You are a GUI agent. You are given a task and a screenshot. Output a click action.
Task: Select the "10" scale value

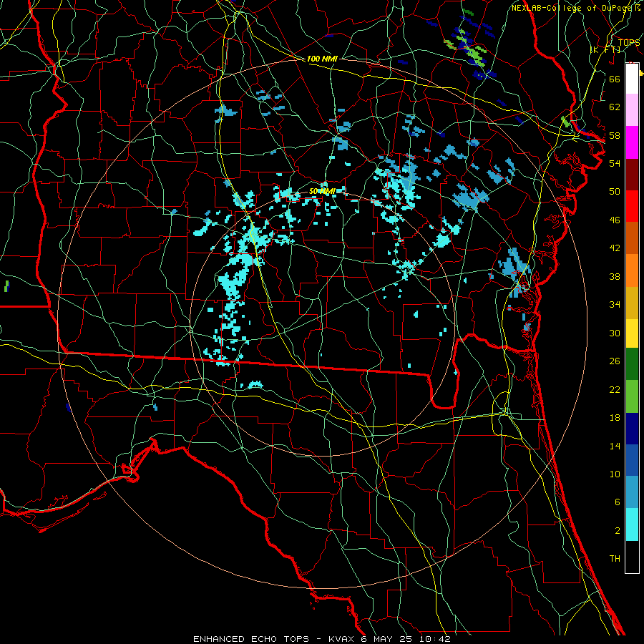615,474
